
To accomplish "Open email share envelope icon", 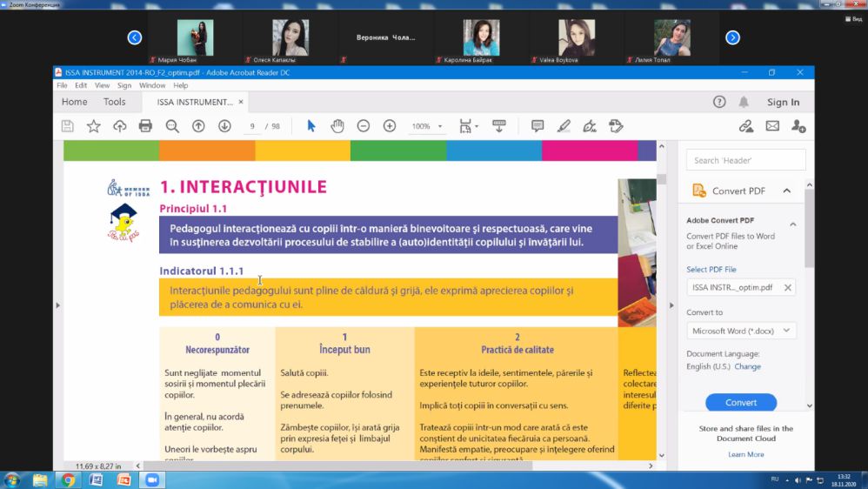I will coord(772,126).
